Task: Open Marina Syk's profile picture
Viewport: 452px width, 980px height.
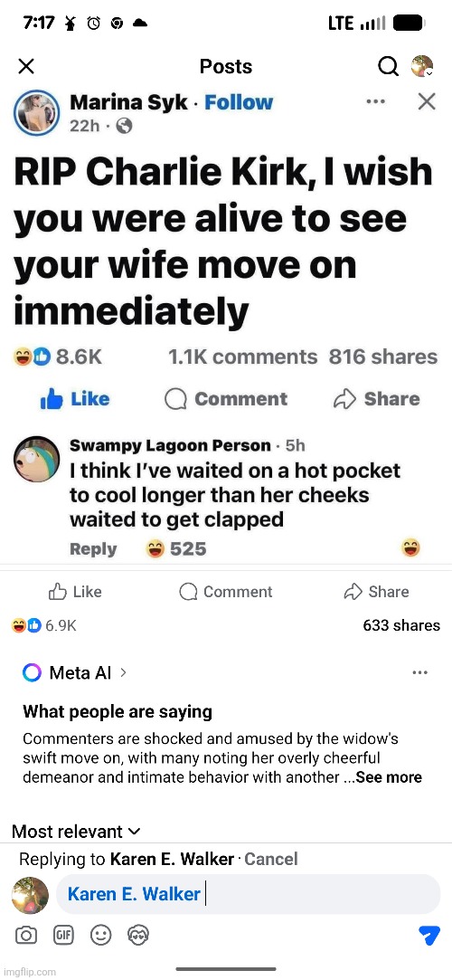Action: (x=37, y=113)
